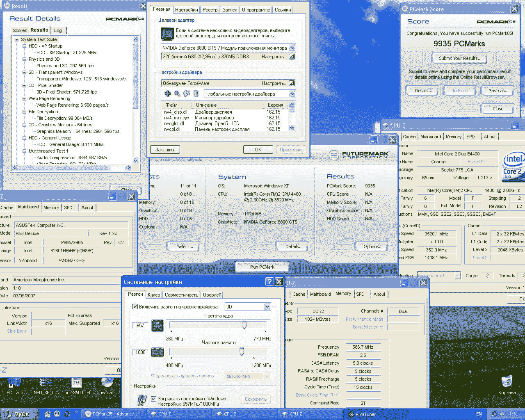This screenshot has width=525, height=420.
Task: Open the iw.dat desktop file
Action: [x=107, y=386]
